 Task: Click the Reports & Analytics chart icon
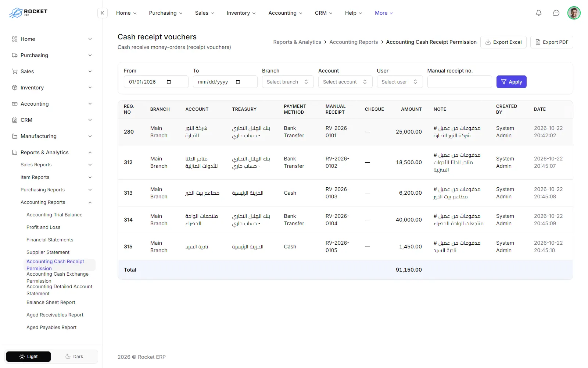(x=15, y=152)
